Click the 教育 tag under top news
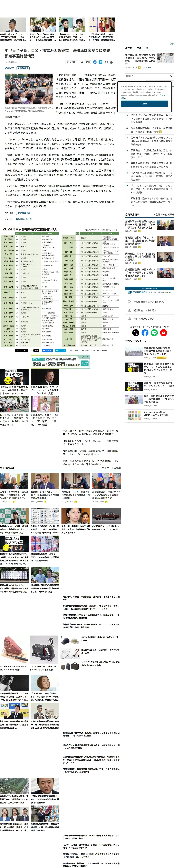Image resolution: width=174 pixels, height=868 pixels. click(150, 67)
